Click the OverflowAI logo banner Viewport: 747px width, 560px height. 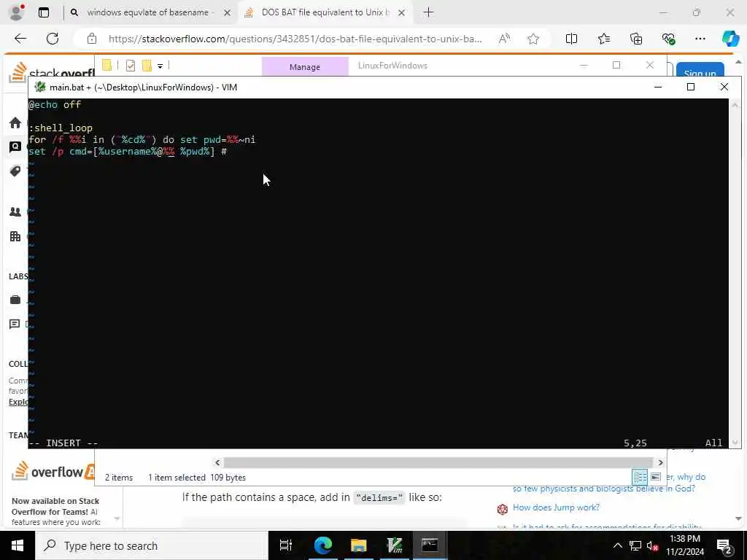[53, 472]
